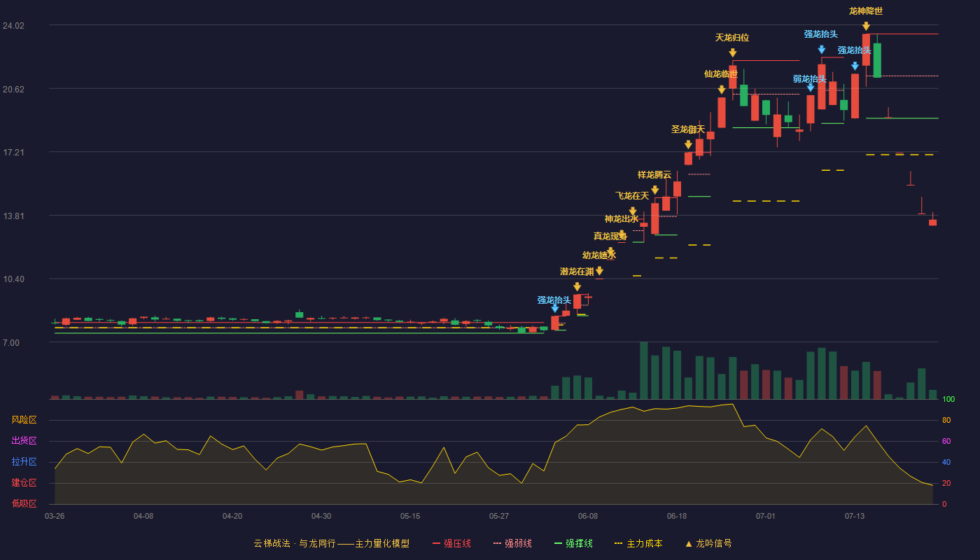Click the 13.81 price axis label
Image resolution: width=980 pixels, height=560 pixels.
tap(13, 216)
